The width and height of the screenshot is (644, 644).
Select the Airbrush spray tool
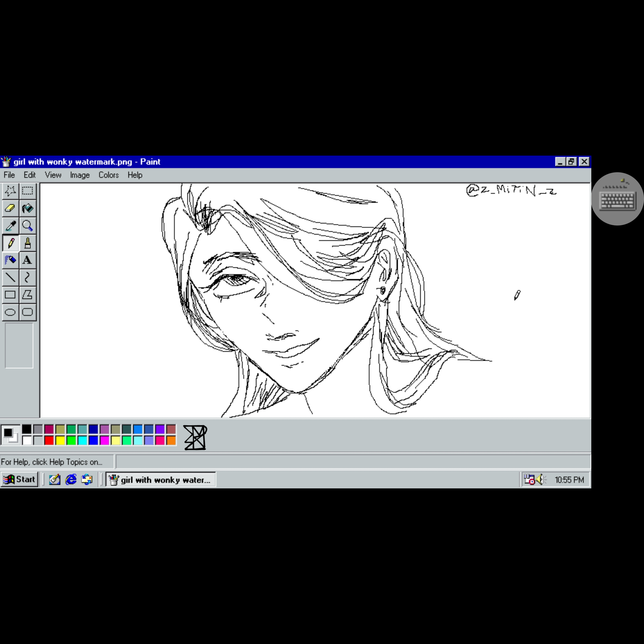pos(10,260)
